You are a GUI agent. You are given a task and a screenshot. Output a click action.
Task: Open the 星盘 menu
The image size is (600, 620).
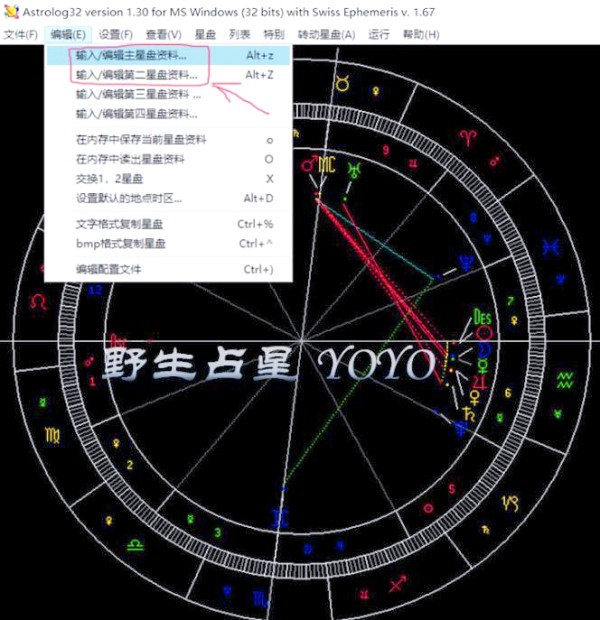coord(205,35)
